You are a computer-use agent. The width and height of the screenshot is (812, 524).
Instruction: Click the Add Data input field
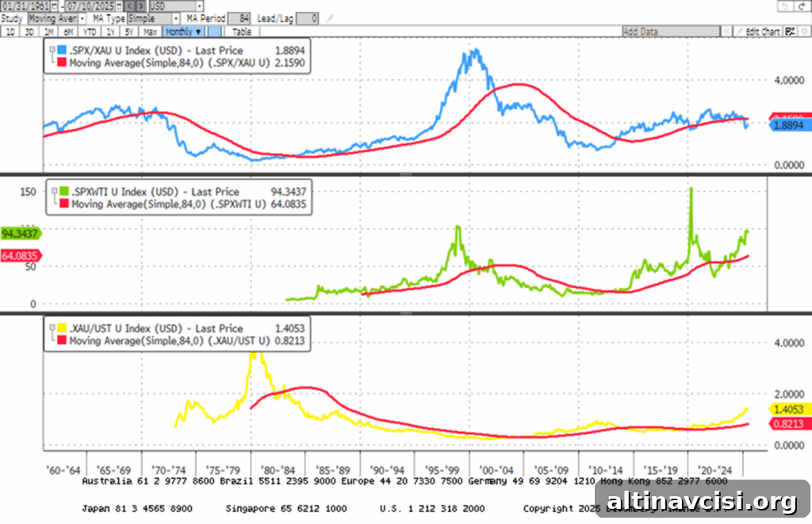point(671,32)
